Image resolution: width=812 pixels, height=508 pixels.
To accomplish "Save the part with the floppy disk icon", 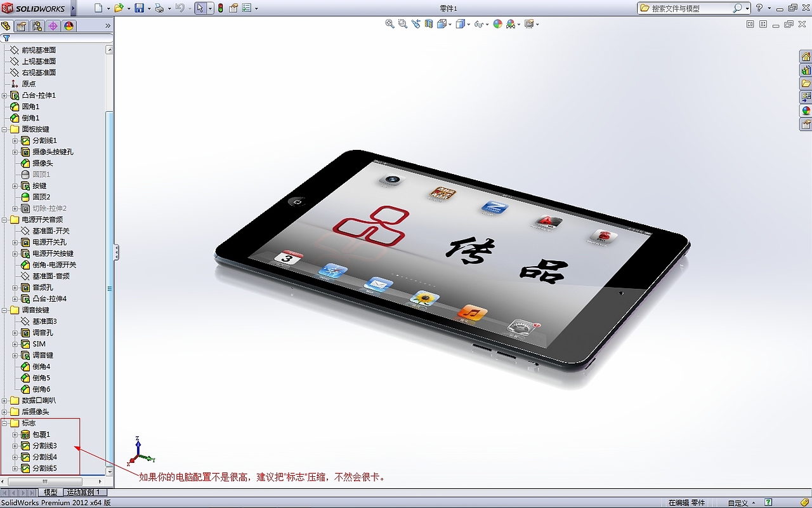I will click(x=140, y=8).
